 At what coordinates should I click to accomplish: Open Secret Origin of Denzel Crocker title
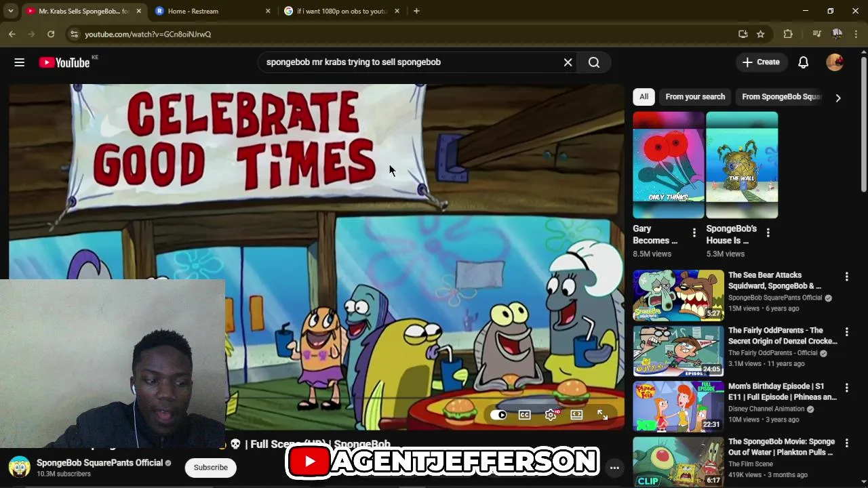tap(783, 336)
